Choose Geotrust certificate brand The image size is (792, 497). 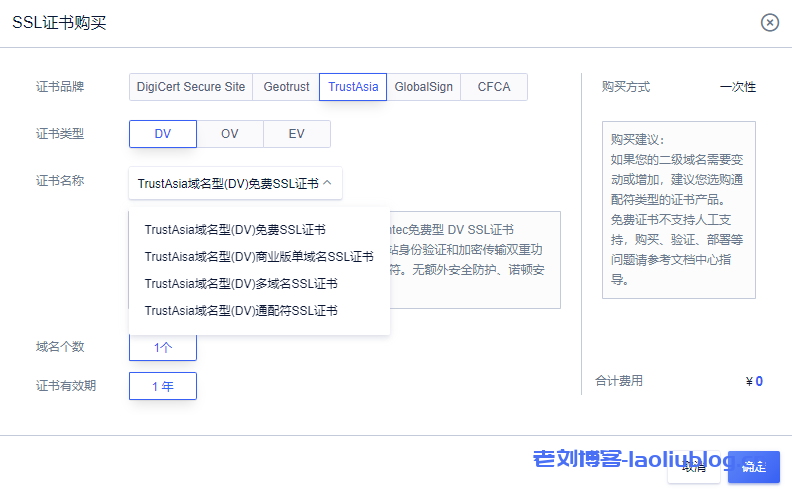[286, 87]
